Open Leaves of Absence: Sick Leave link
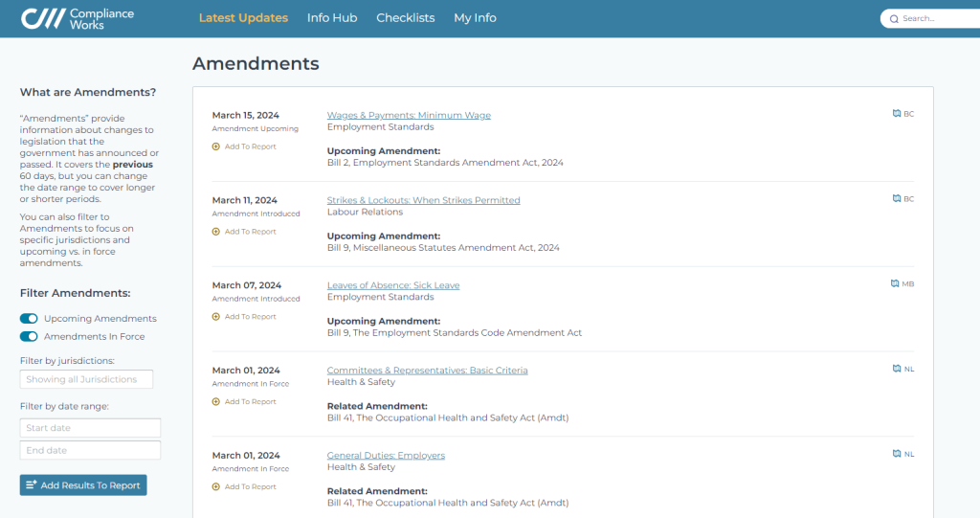980x518 pixels. point(393,285)
